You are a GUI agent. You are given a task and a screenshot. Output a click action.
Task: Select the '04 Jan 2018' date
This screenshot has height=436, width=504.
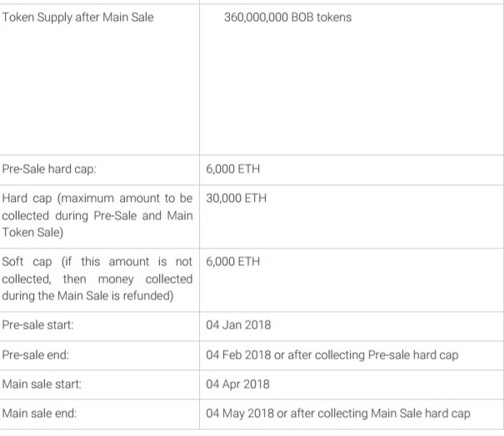(x=238, y=325)
